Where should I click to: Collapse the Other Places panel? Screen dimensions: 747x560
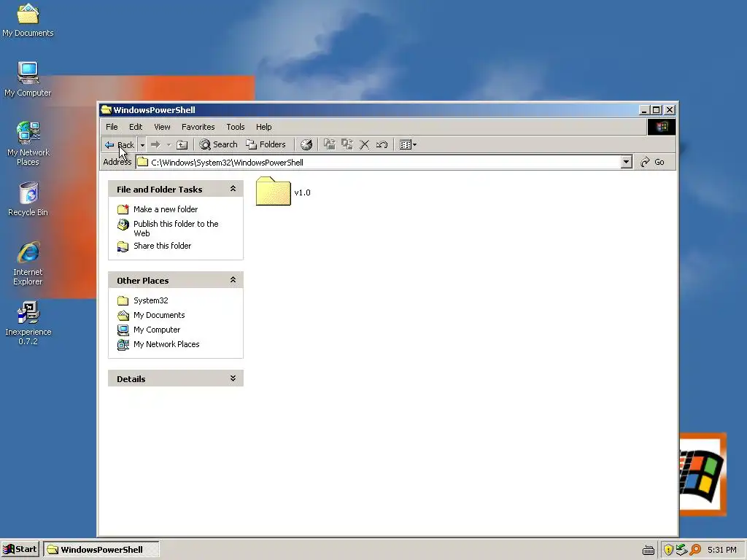tap(233, 280)
